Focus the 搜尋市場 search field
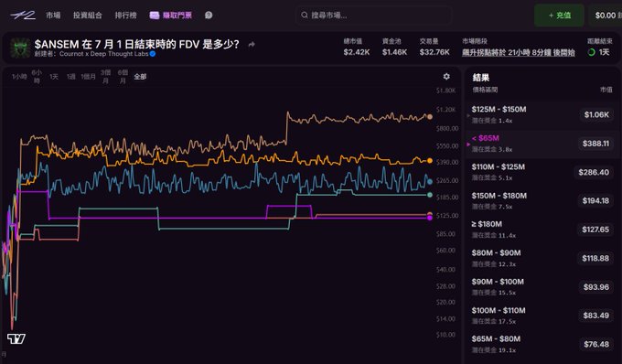This screenshot has height=364, width=622. coord(373,15)
